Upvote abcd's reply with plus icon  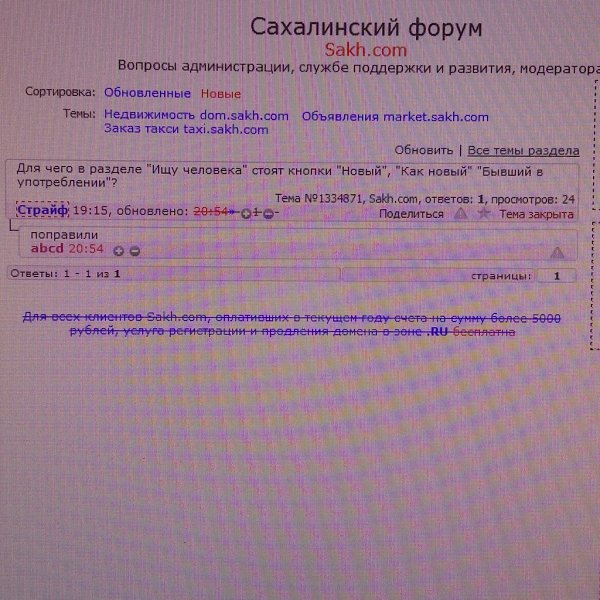(119, 251)
